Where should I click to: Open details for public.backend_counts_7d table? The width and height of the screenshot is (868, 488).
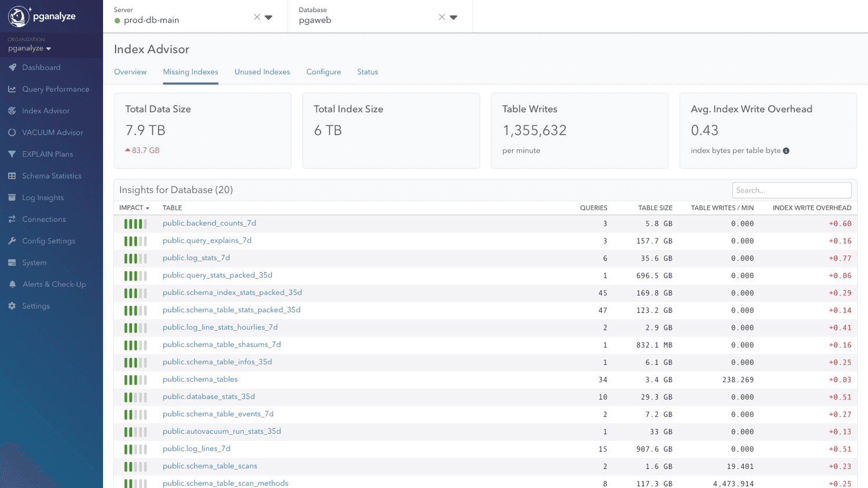tap(209, 223)
